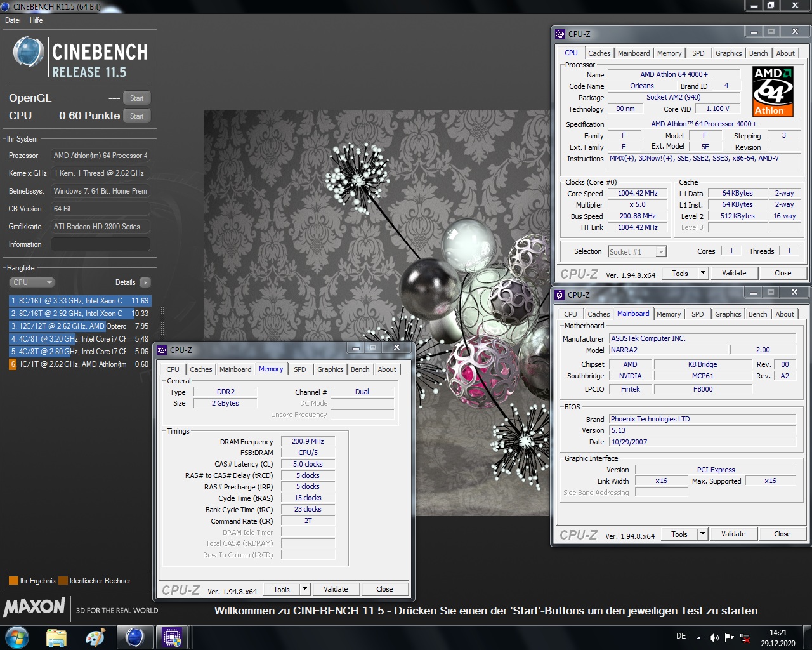Click Close in top CPU-Z window
This screenshot has height=650, width=812.
783,274
